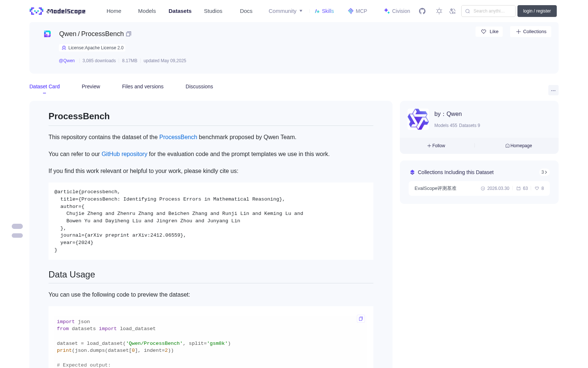Screen dimensions: 588x368
Task: Click the "Models 455" count text
Action: 446,125
